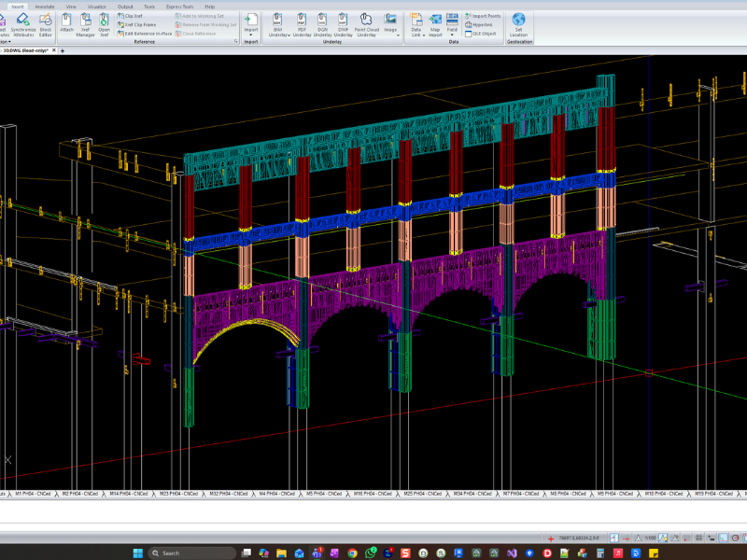
Task: Switch to the Annotate ribbon tab
Action: [45, 6]
